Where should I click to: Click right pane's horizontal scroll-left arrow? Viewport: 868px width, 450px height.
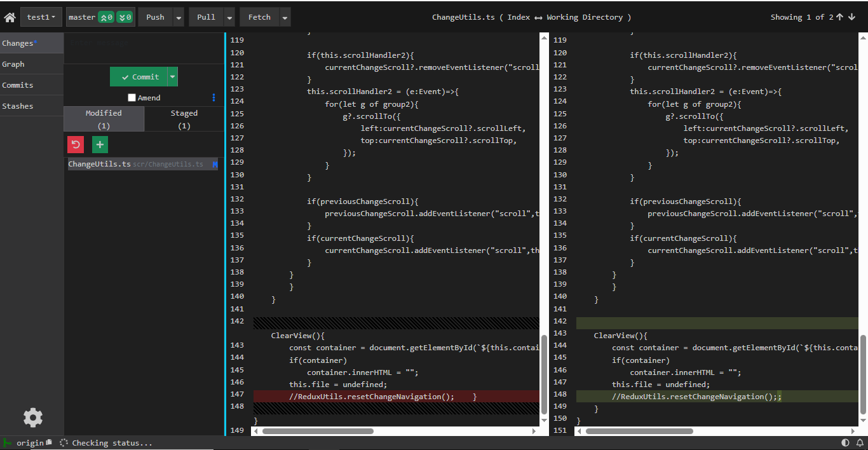(x=578, y=431)
